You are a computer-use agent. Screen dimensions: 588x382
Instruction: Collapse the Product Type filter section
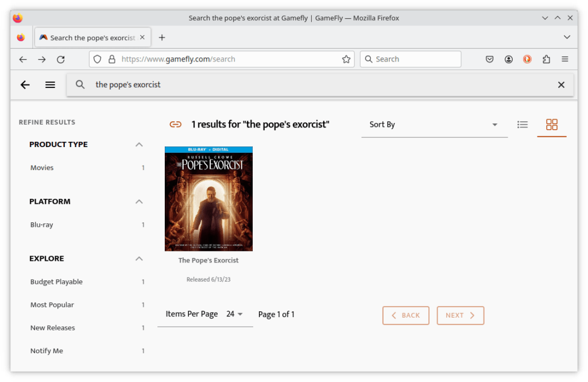(139, 144)
